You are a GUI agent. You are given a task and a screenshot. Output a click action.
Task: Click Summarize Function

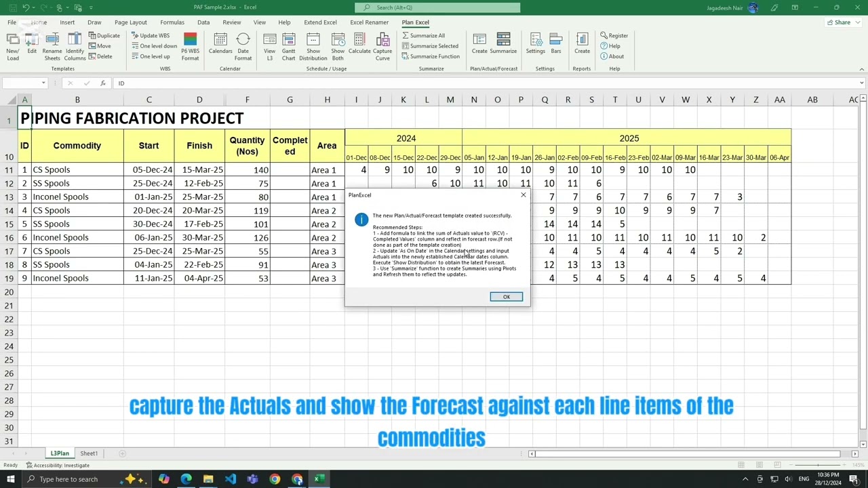click(431, 56)
